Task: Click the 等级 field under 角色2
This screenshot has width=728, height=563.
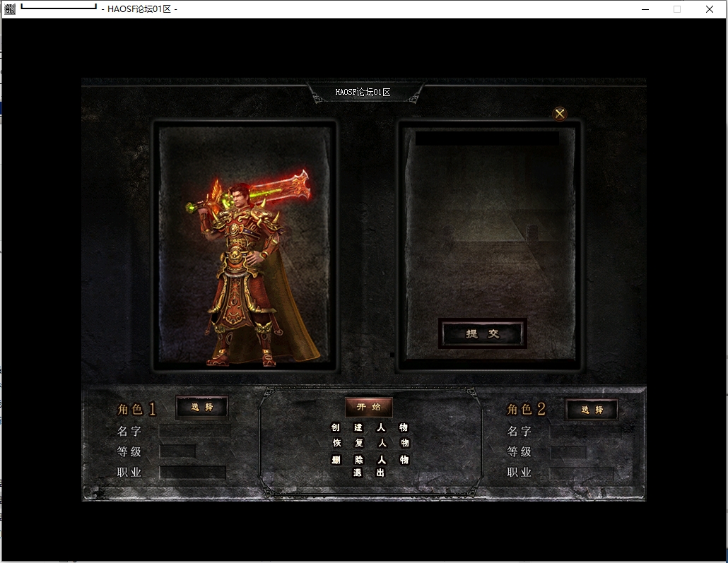Action: pyautogui.click(x=568, y=451)
